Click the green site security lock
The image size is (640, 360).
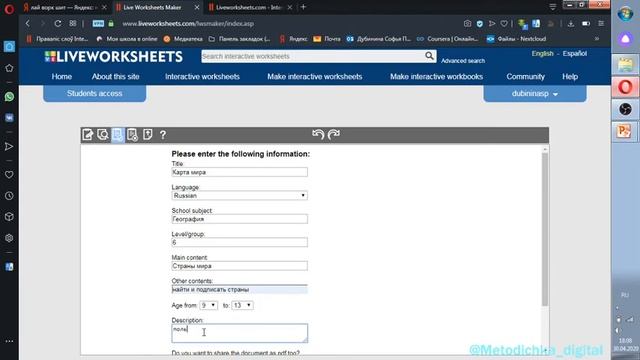[x=111, y=24]
